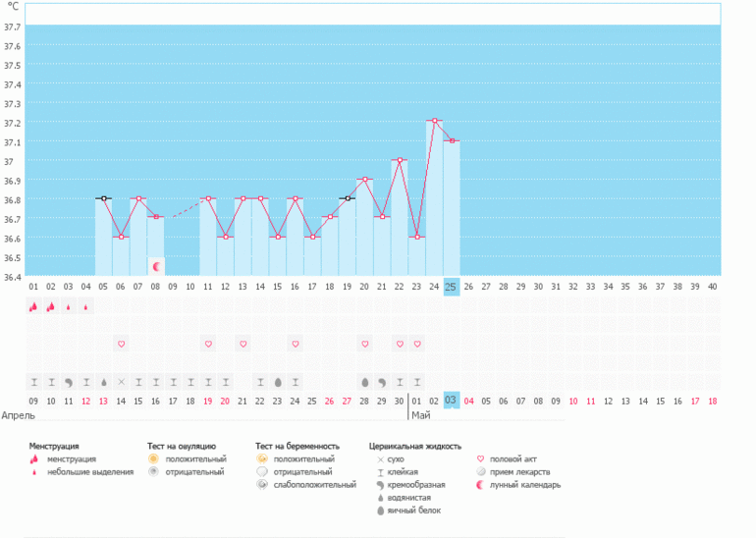Click the intercourse heart under cycle day 06
This screenshot has height=538, width=756.
pos(121,345)
